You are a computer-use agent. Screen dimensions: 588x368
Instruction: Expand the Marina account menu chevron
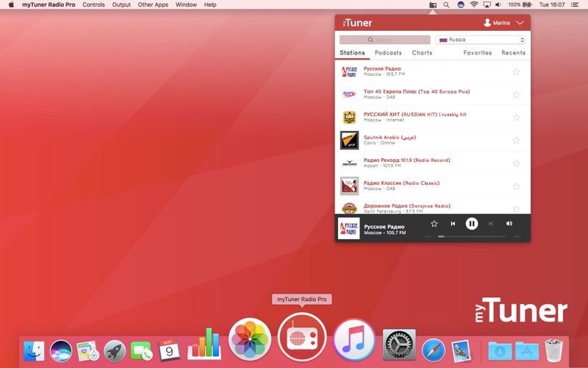(520, 23)
